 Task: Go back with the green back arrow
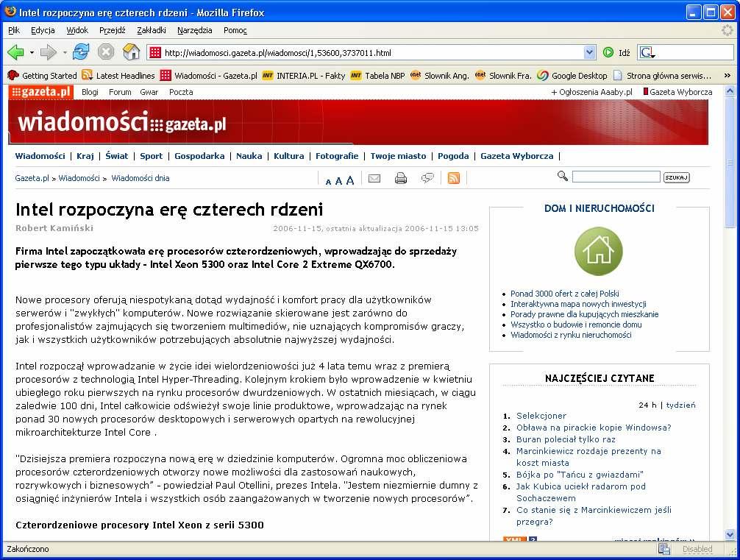click(15, 52)
